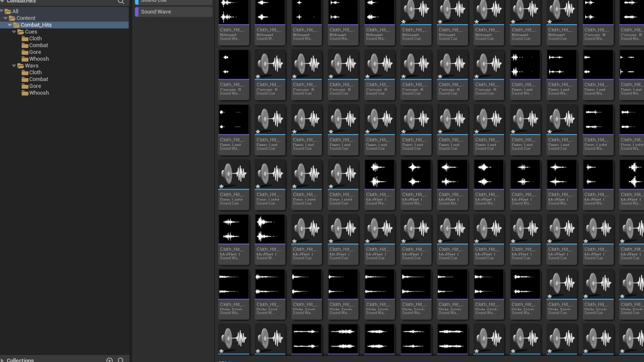644x362 pixels.
Task: Select the Whoosh folder under Wavs
Action: 39,93
